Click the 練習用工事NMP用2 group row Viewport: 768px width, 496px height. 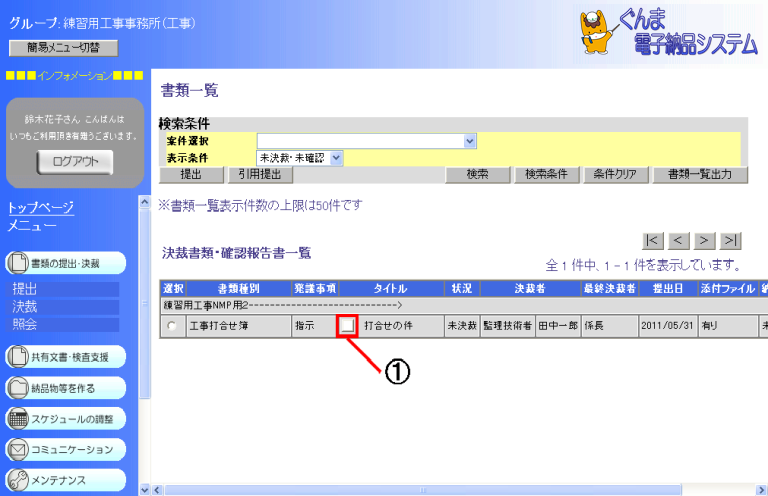[463, 306]
